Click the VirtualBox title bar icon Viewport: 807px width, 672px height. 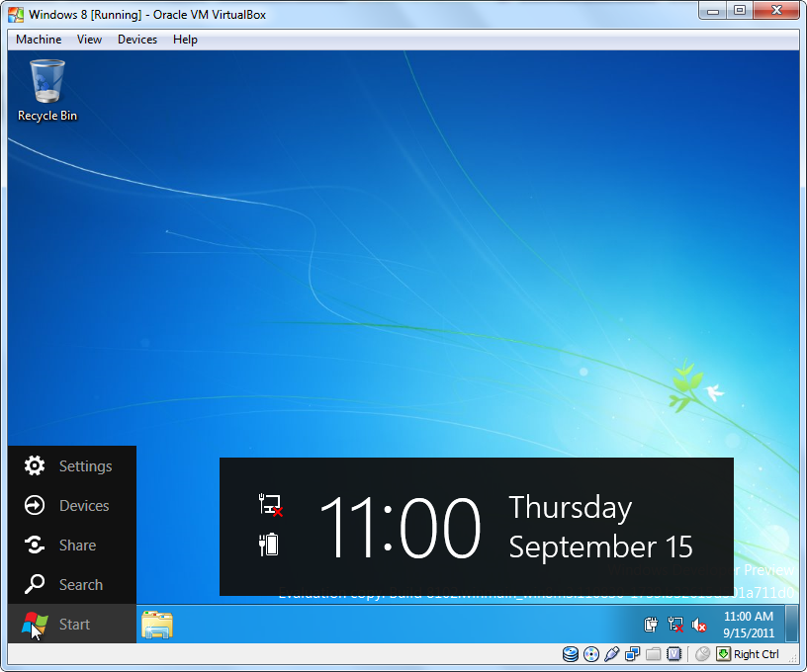16,15
